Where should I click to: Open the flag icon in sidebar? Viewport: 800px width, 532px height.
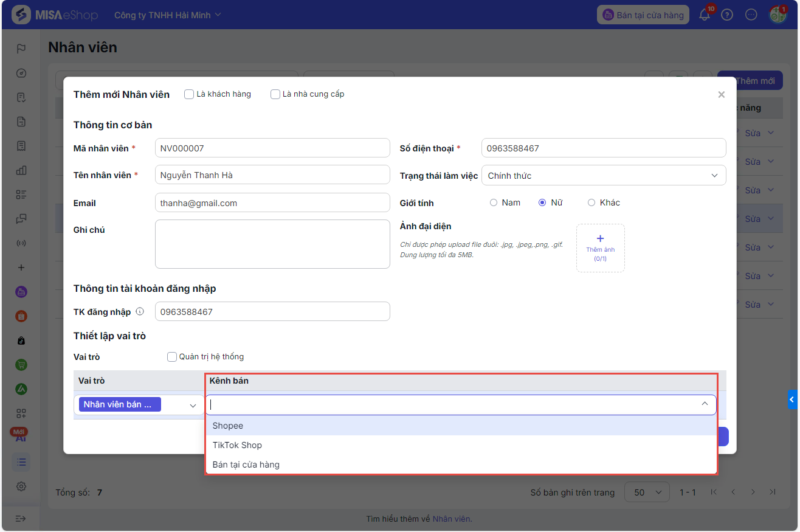pos(21,49)
